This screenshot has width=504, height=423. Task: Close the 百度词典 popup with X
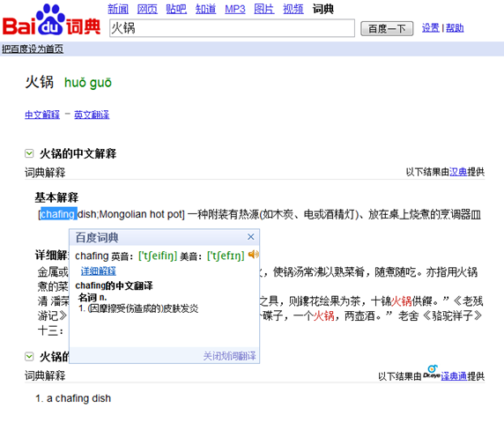pyautogui.click(x=251, y=237)
